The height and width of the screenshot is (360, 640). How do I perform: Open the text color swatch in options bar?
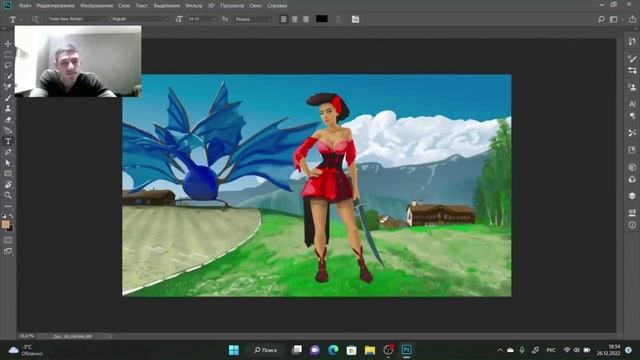(x=322, y=19)
